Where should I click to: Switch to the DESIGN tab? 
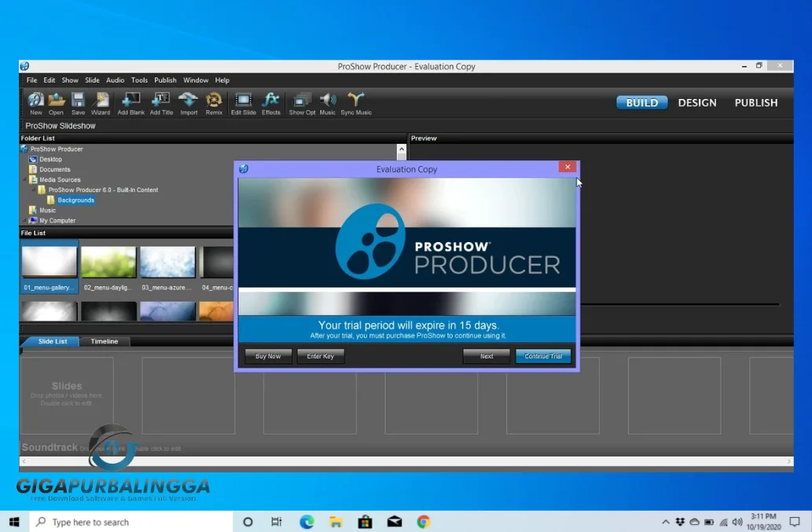tap(696, 102)
